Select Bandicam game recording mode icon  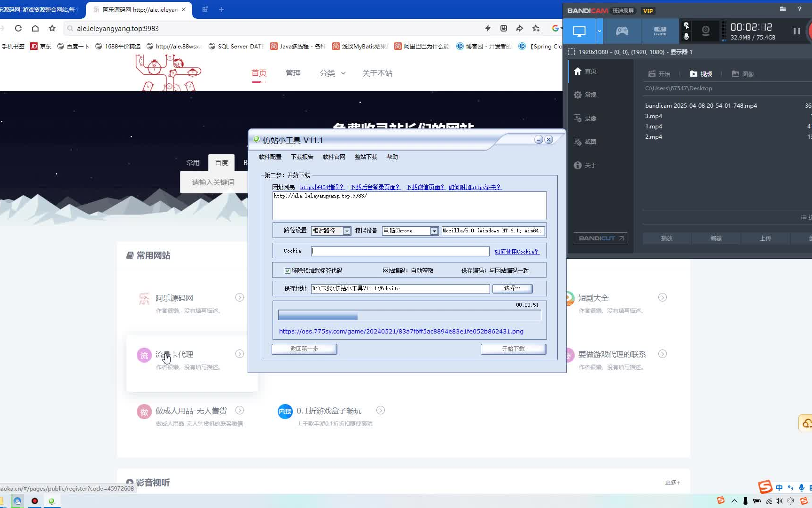622,32
